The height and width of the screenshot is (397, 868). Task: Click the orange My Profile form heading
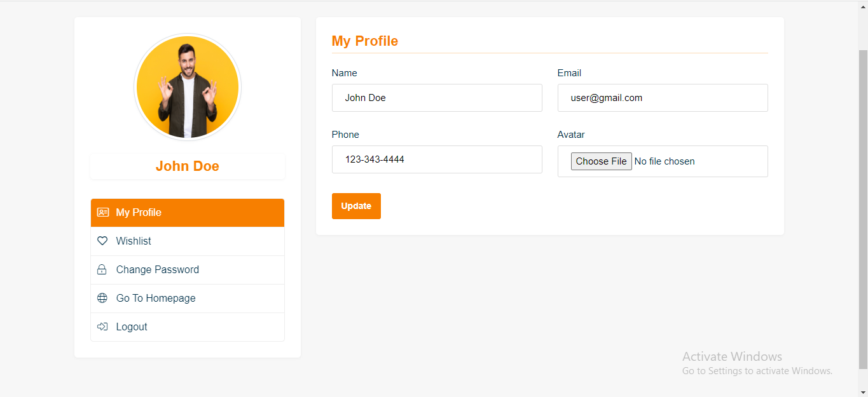pos(365,41)
